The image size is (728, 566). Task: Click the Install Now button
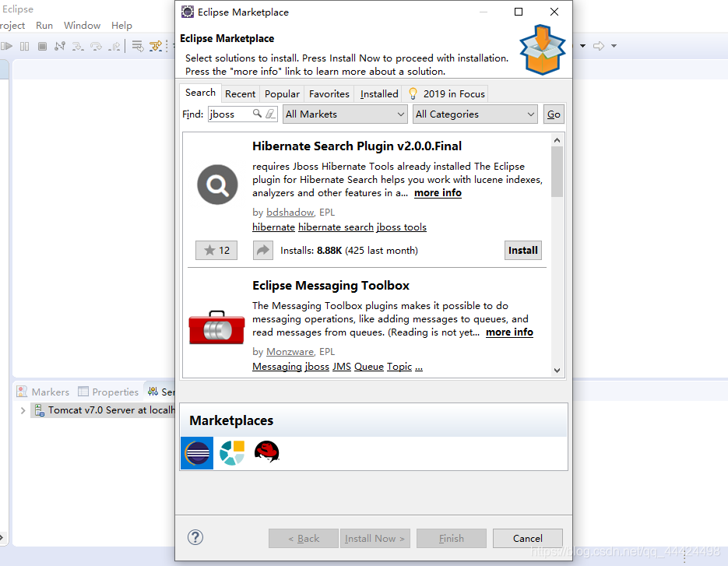point(375,538)
